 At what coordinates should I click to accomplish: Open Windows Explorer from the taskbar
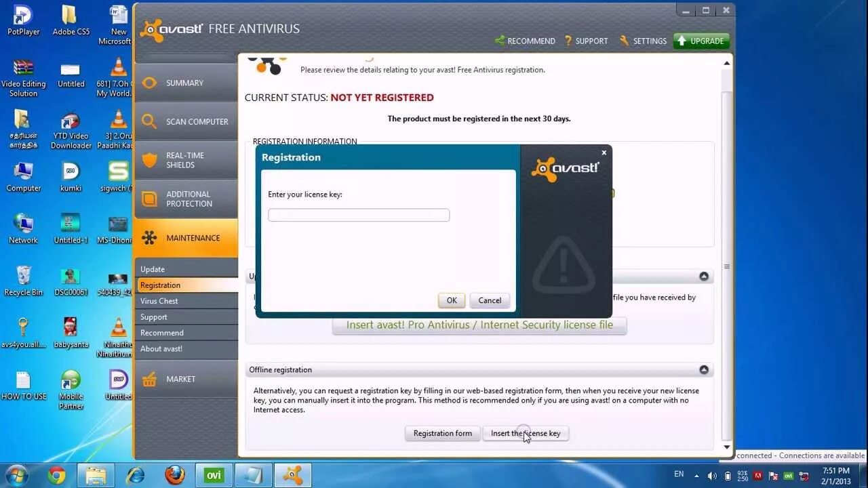[96, 476]
